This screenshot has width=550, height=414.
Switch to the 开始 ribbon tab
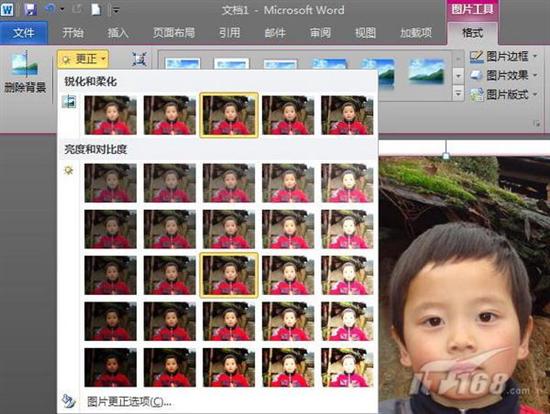73,33
